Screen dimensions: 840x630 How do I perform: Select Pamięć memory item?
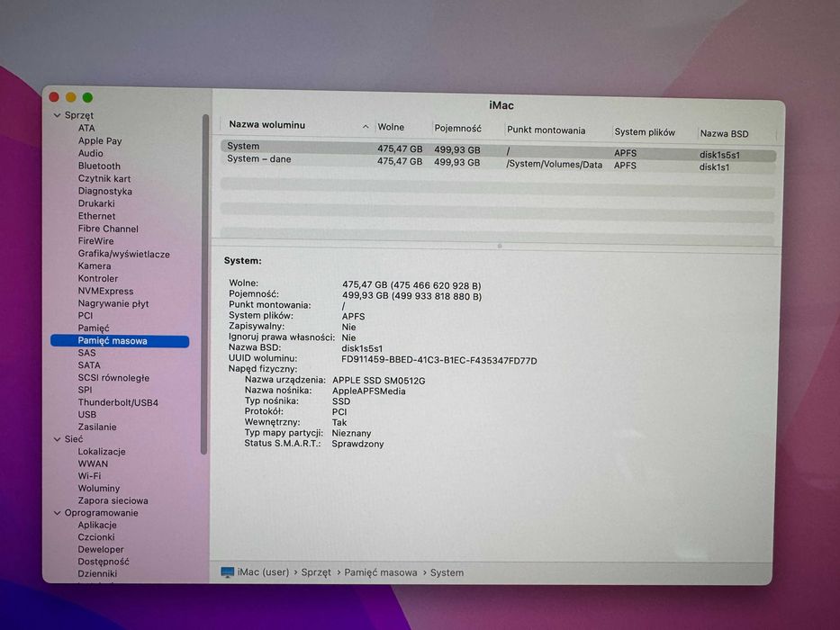[x=94, y=328]
